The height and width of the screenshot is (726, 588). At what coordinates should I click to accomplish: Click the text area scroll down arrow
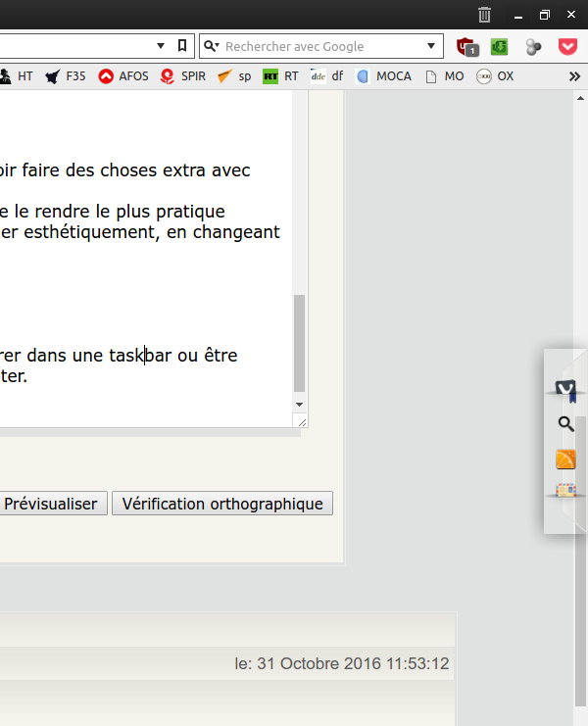[299, 405]
